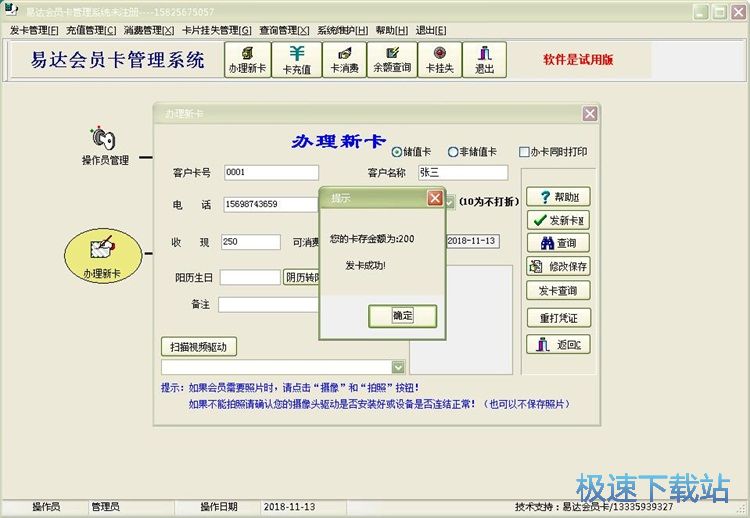
Task: Open the 系统维护 menu
Action: coord(342,30)
